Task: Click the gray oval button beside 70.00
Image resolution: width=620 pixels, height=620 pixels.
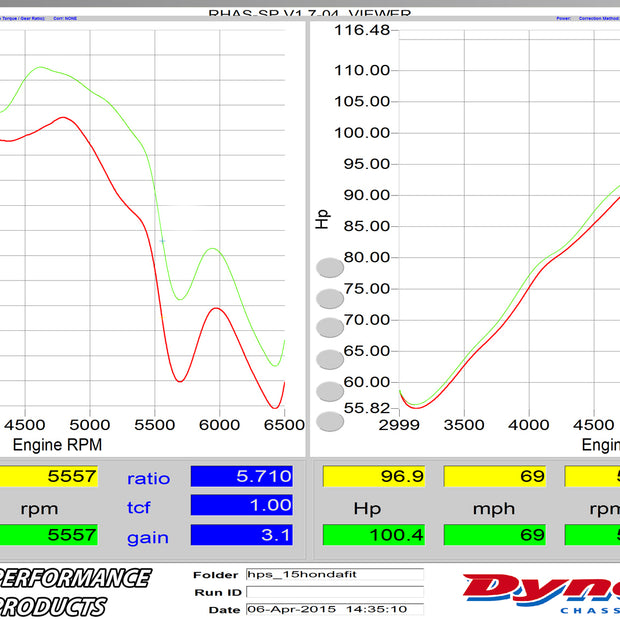Action: (x=330, y=328)
